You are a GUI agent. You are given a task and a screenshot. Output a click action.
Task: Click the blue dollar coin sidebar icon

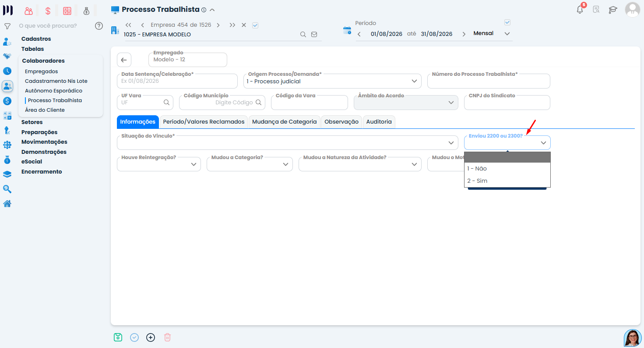[7, 101]
